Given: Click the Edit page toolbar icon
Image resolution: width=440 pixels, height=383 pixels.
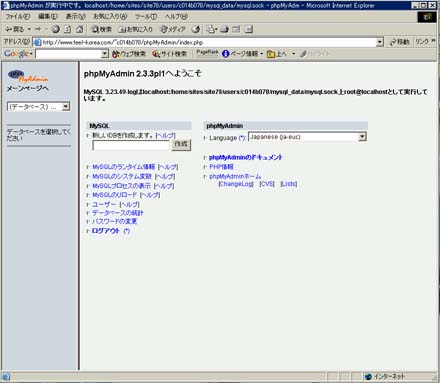Looking at the screenshot, I should point(236,29).
